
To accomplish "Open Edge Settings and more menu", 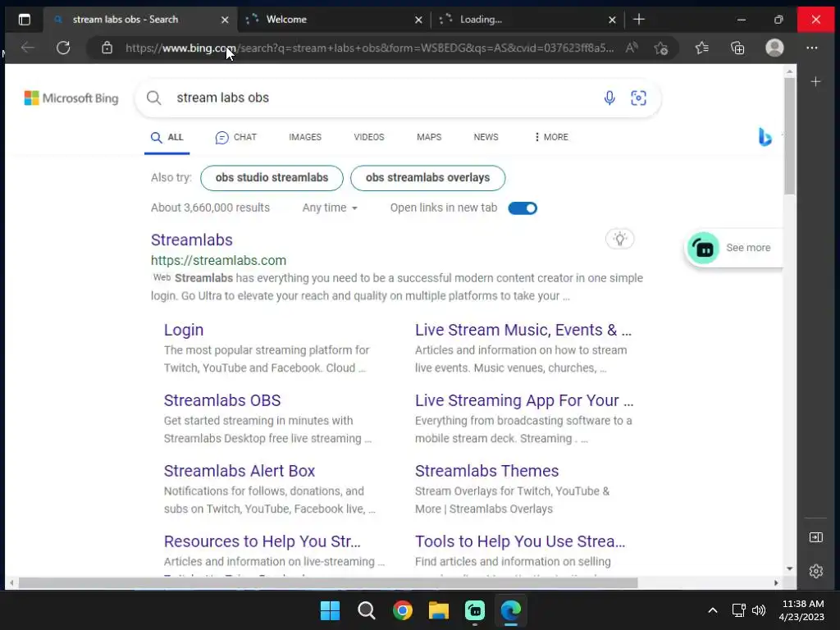I will point(811,48).
